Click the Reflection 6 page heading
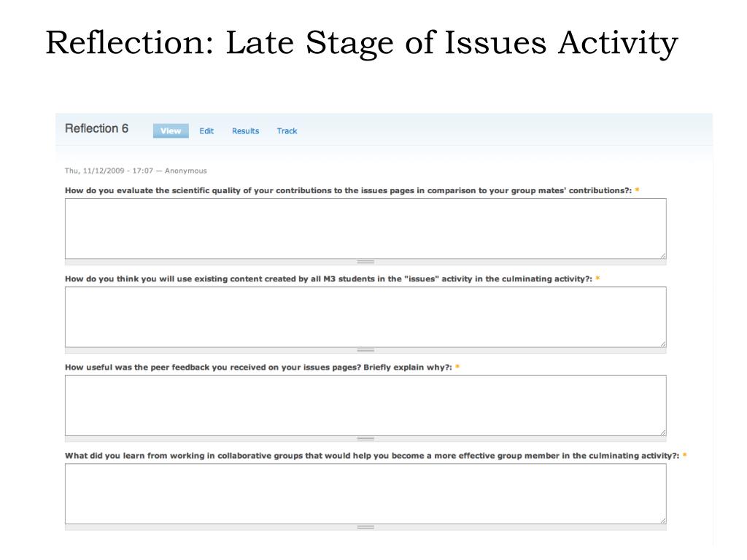Viewport: 747px width, 560px height. [x=97, y=128]
